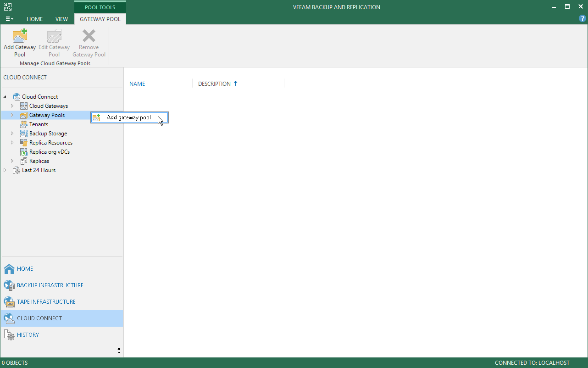The height and width of the screenshot is (368, 588).
Task: Collapse the Cloud Connect root node
Action: pyautogui.click(x=5, y=97)
